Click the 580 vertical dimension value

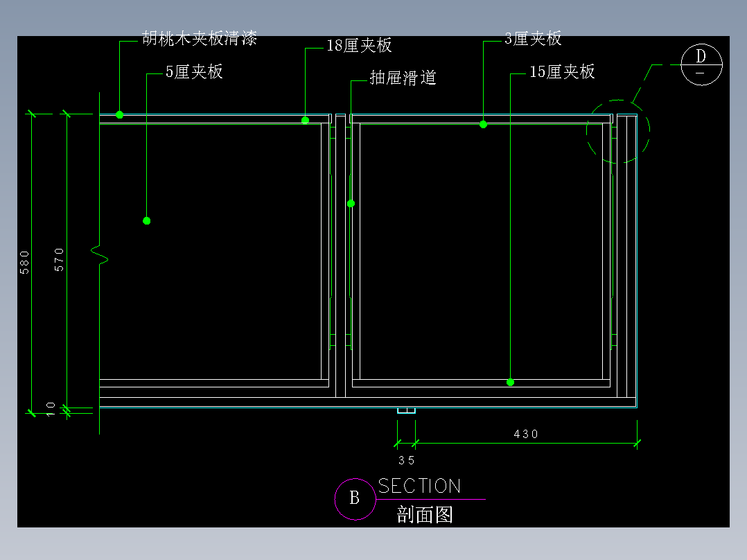24,263
